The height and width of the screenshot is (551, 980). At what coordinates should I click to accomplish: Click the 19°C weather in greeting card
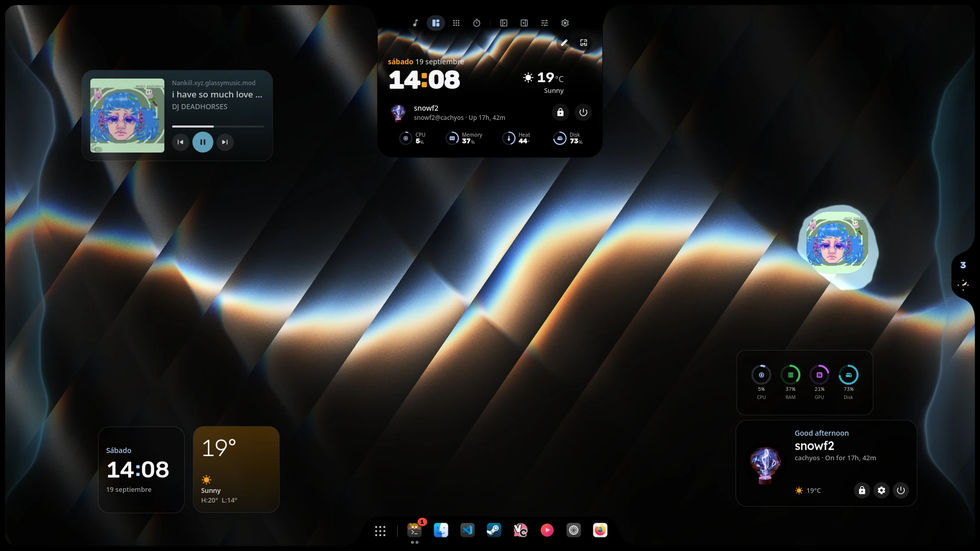(x=808, y=490)
